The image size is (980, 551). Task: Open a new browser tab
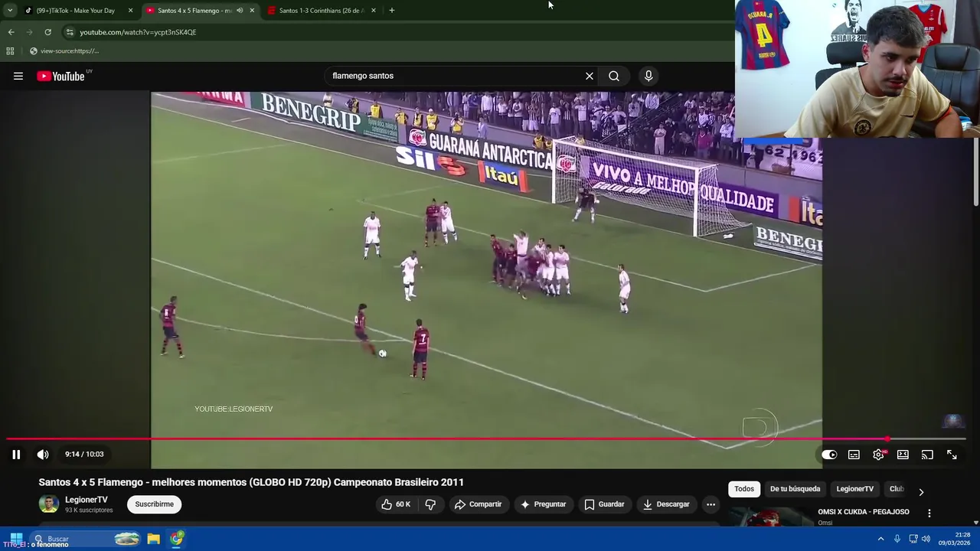click(x=392, y=11)
